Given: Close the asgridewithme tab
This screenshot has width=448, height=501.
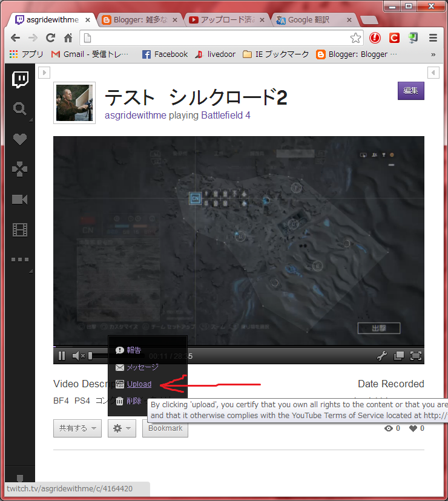Looking at the screenshot, I should coord(88,20).
